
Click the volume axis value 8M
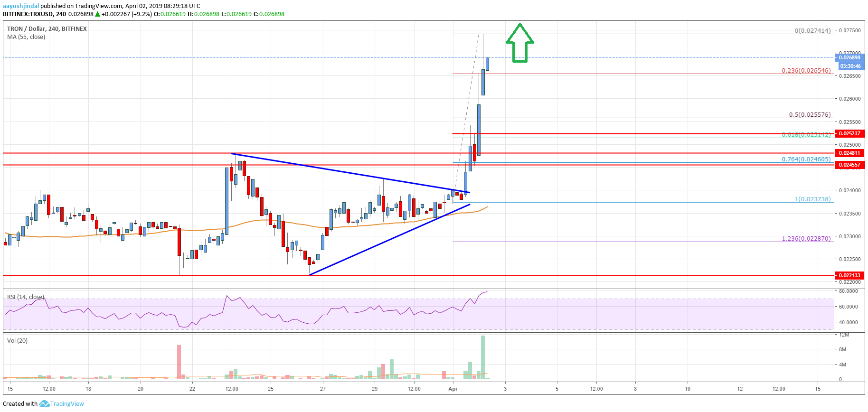(842, 349)
